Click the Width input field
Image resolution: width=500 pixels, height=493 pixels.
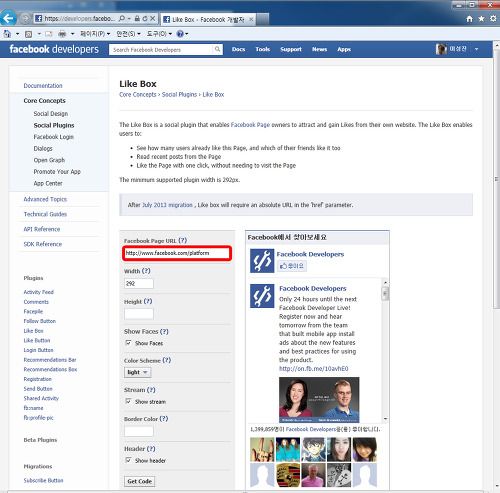point(139,283)
